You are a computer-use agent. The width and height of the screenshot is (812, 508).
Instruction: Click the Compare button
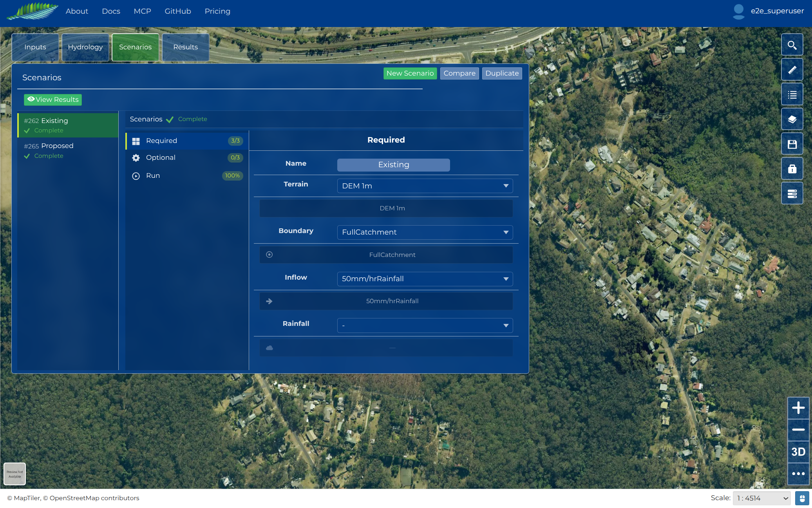click(x=459, y=73)
